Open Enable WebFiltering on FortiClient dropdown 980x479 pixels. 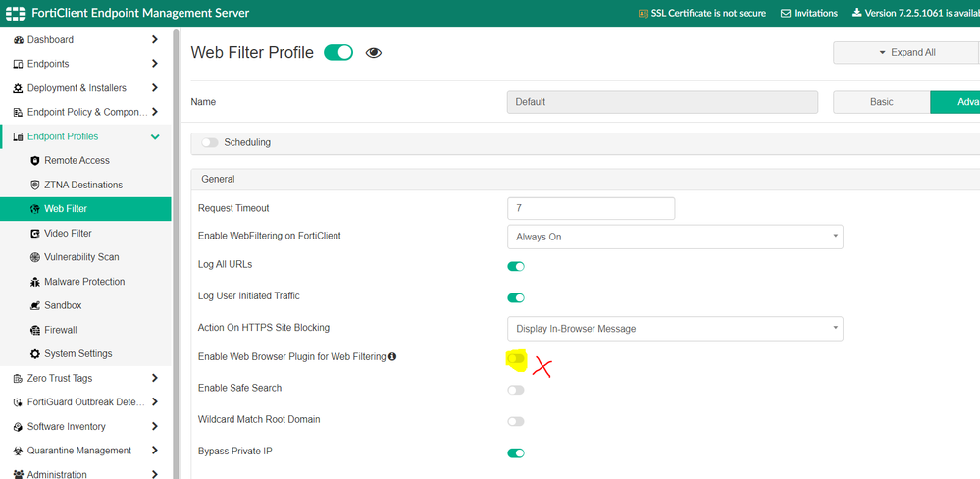tap(675, 237)
